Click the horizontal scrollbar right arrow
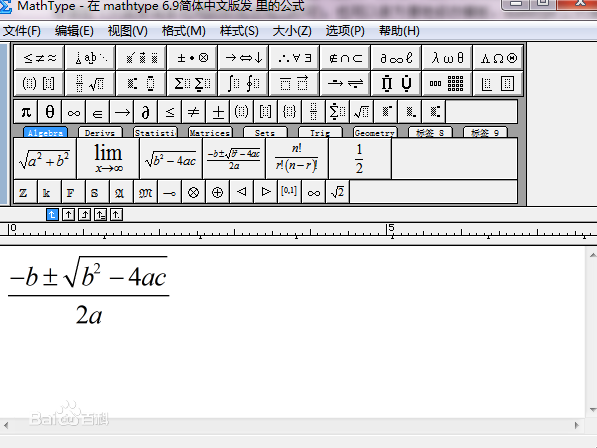Image resolution: width=597 pixels, height=448 pixels. tap(576, 425)
